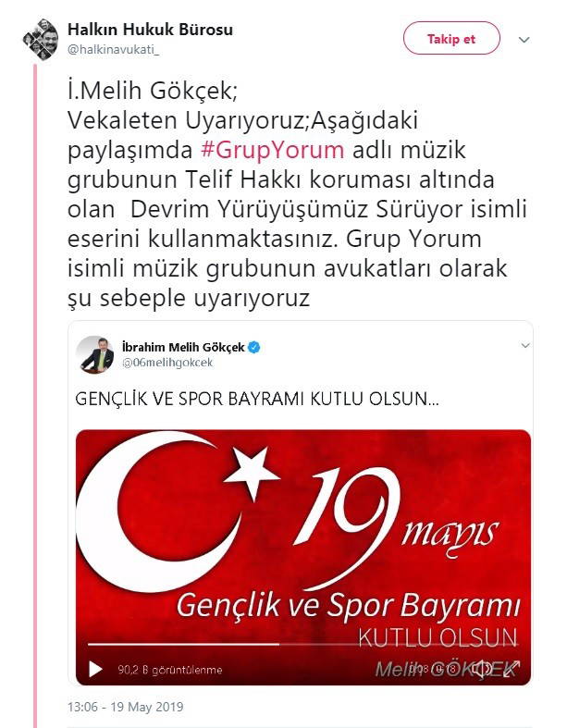Visit the @halkinavukati_ handle
This screenshot has height=728, width=567.
pyautogui.click(x=113, y=49)
